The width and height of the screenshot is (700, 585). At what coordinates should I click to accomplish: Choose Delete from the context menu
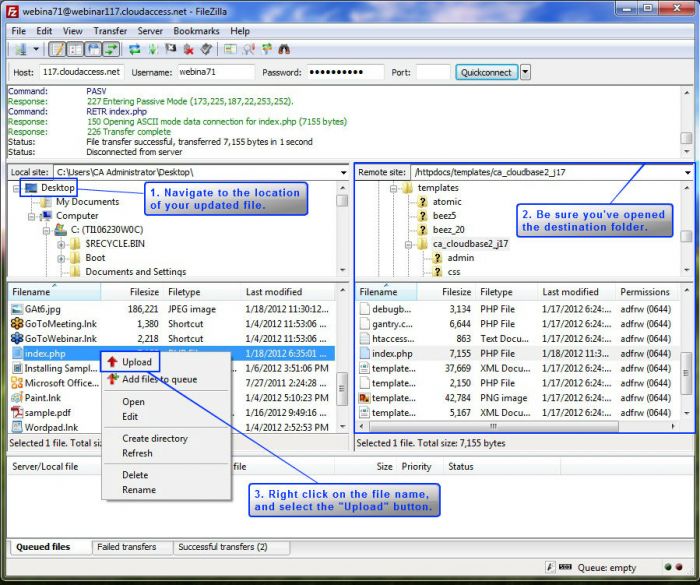(135, 475)
